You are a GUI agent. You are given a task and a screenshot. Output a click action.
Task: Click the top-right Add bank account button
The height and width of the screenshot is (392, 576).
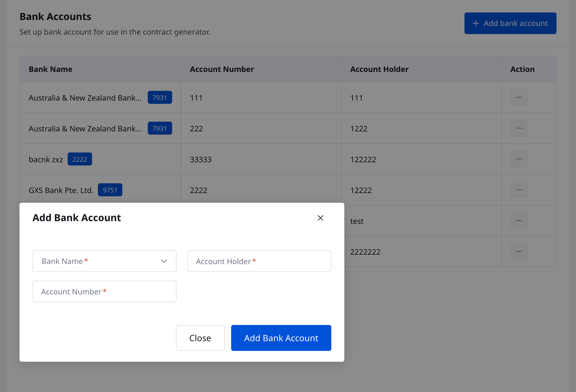510,23
